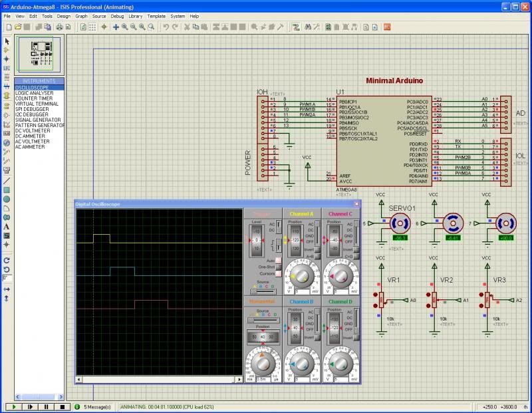Viewport: 532px width, 413px height.
Task: Click the orange ARES netlist icon
Action: point(387,27)
